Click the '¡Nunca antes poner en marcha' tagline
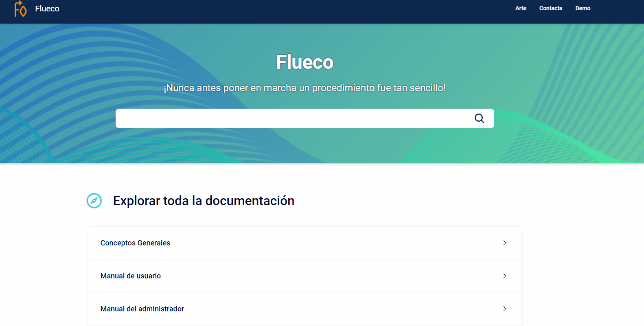This screenshot has height=326, width=644. coord(304,88)
